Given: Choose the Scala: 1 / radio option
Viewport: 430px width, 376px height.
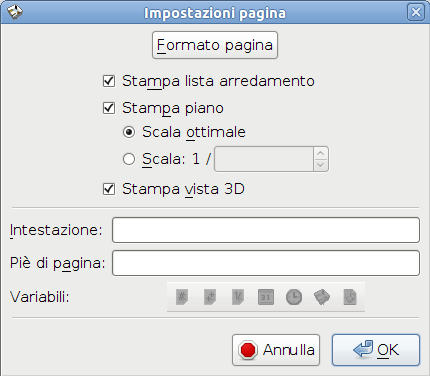Looking at the screenshot, I should point(129,159).
